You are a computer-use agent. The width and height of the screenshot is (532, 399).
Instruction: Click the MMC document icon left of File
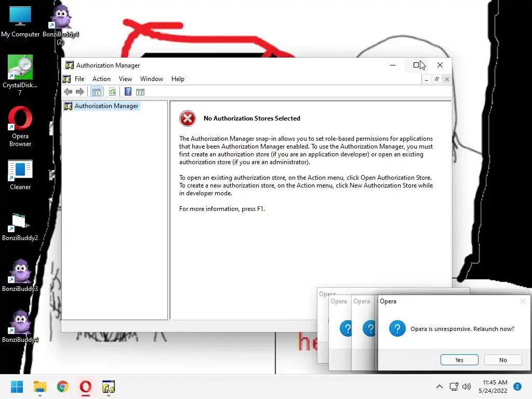pos(66,79)
